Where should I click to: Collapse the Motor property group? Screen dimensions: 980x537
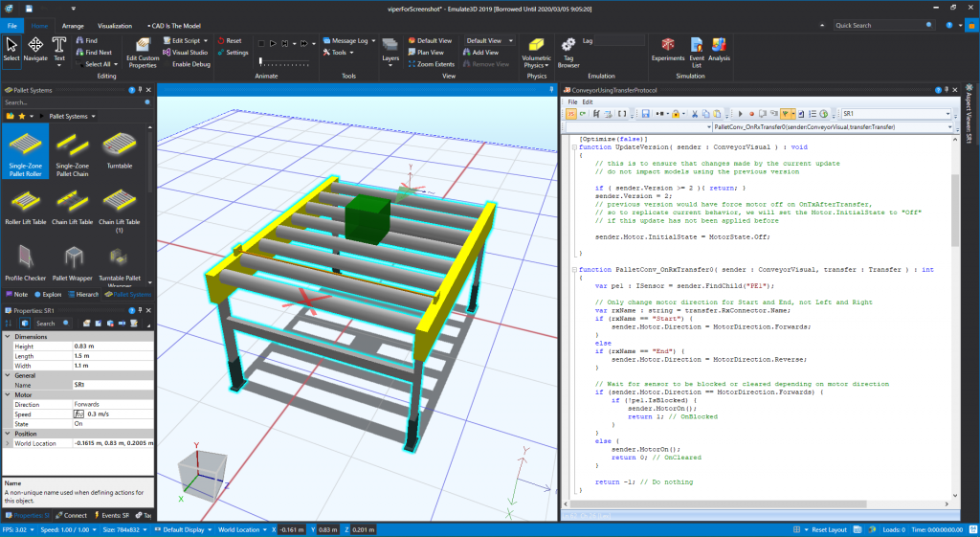click(x=8, y=395)
